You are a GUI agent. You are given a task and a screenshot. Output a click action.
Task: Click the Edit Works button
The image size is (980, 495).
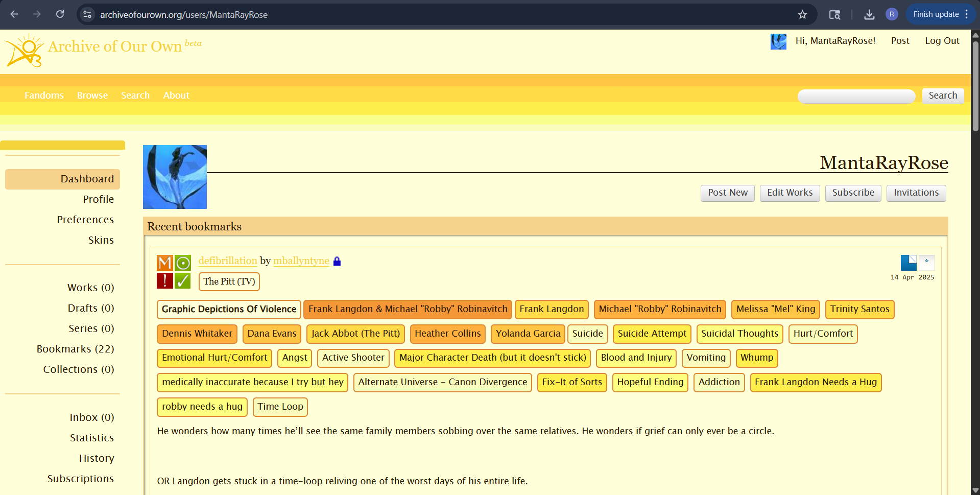790,193
